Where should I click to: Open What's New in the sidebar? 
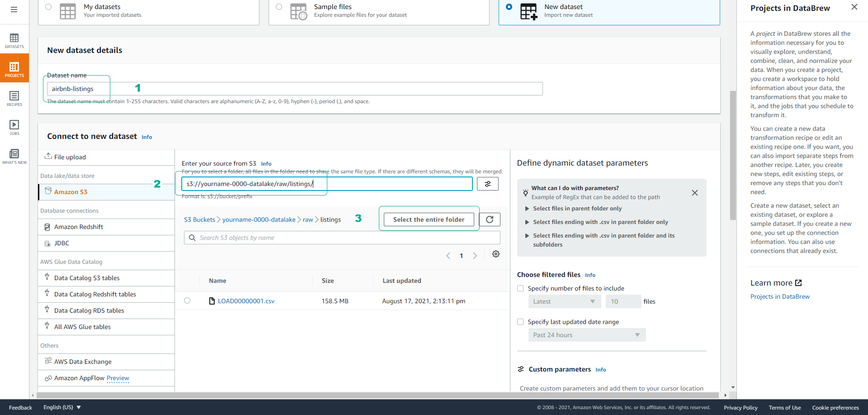14,156
